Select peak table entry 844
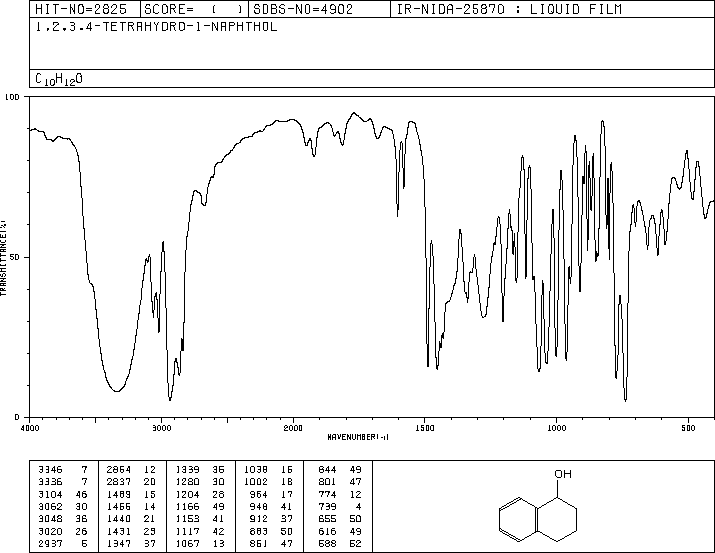 [x=327, y=469]
